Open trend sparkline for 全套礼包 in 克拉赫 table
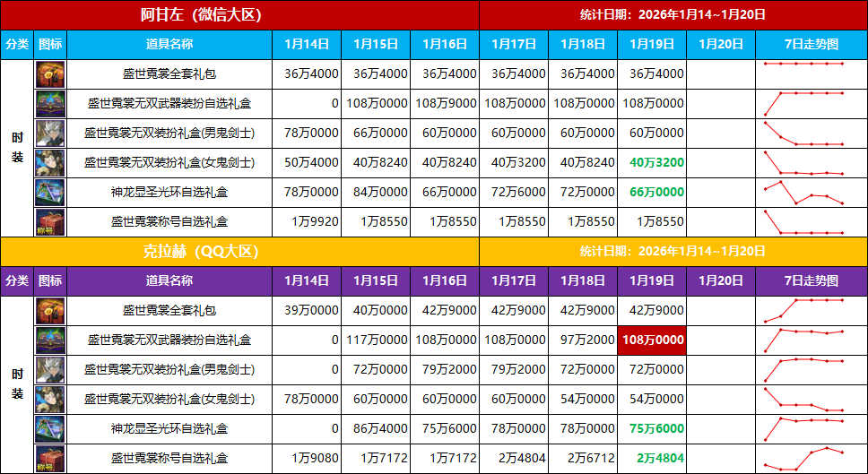Screen dimensions: 868x474 (x=803, y=311)
